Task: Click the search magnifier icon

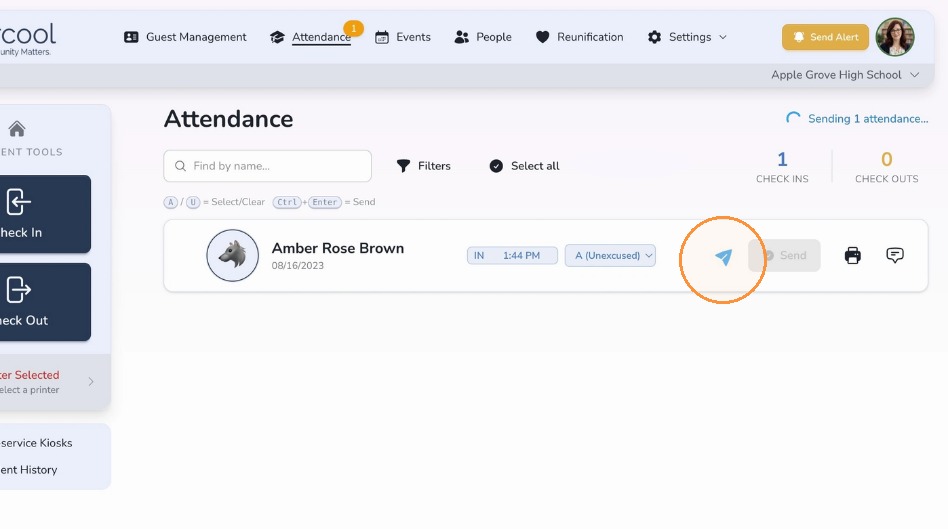Action: click(180, 166)
